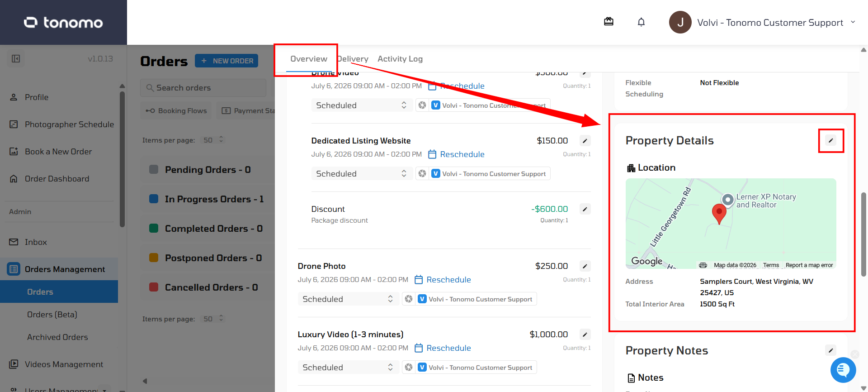Open notifications bell

point(641,22)
